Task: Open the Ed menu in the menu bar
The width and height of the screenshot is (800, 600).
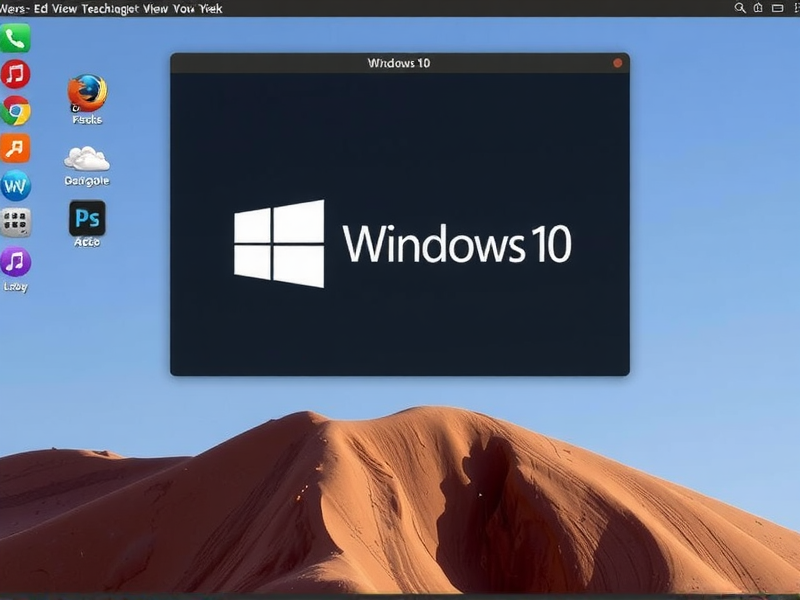Action: click(x=36, y=8)
